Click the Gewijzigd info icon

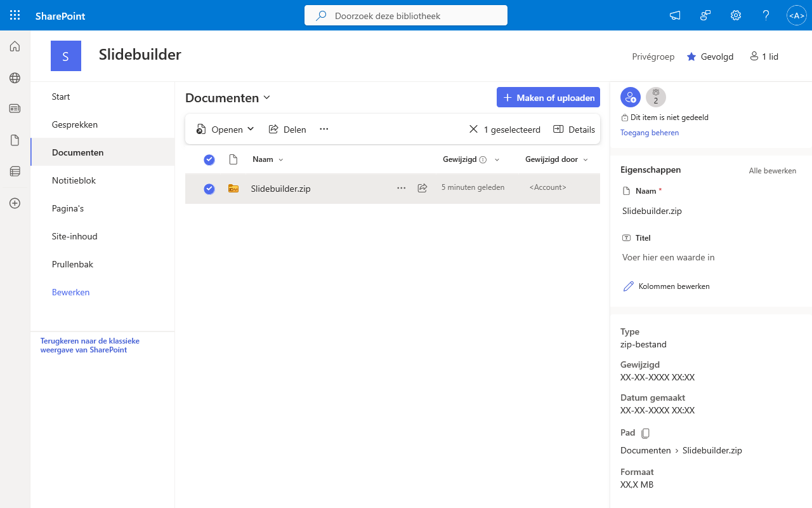(483, 160)
